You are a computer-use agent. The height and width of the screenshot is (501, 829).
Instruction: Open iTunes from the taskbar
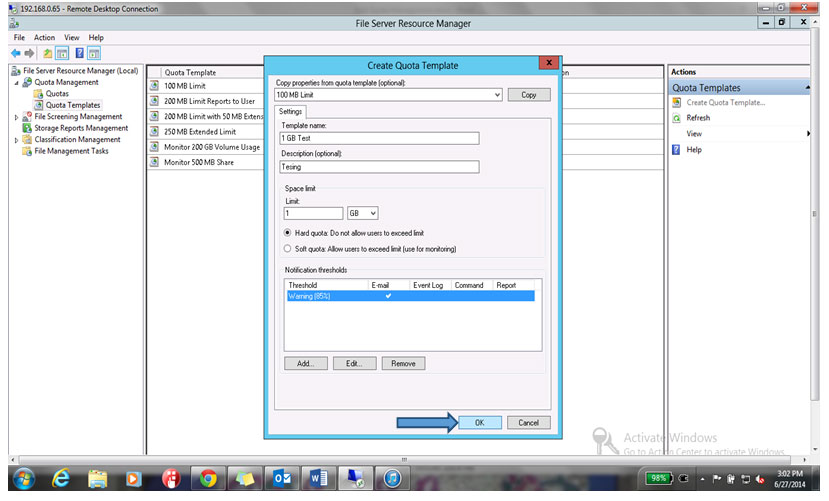point(392,479)
